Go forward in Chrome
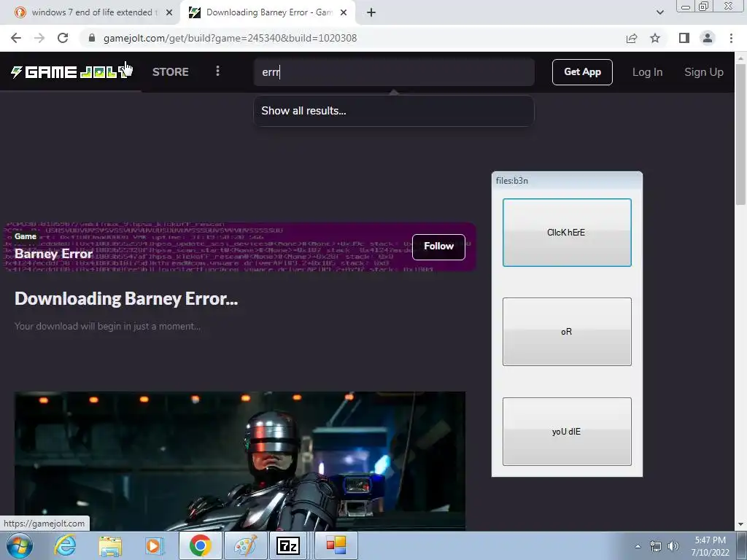This screenshot has height=560, width=747. [x=39, y=38]
